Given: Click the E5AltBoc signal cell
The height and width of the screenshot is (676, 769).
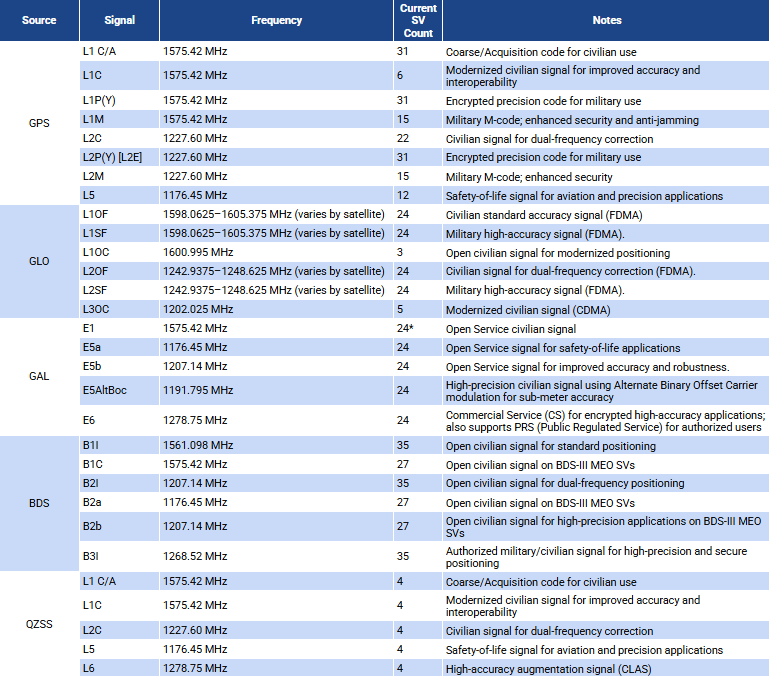Looking at the screenshot, I should [119, 390].
